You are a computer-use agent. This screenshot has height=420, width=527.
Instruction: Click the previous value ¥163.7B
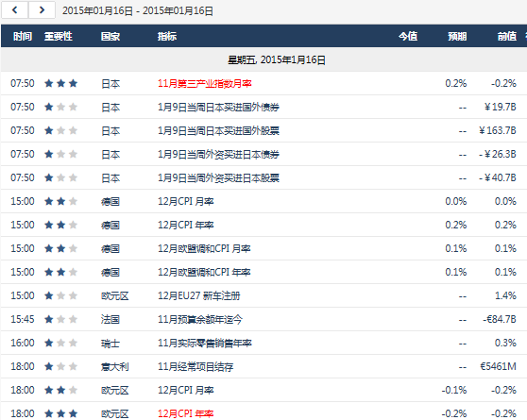pos(498,130)
